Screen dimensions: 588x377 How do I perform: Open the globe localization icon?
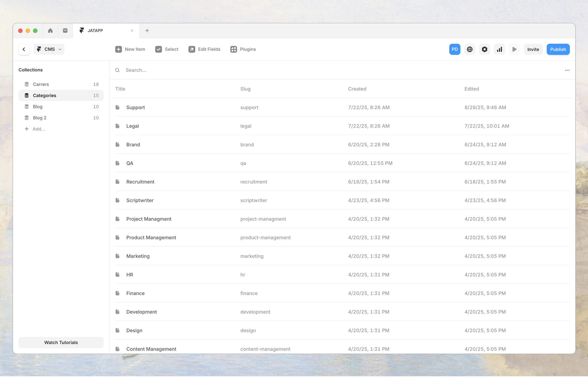tap(470, 49)
